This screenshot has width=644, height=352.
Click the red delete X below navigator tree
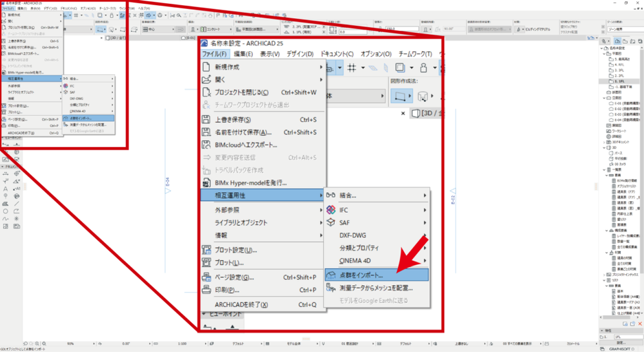[640, 324]
